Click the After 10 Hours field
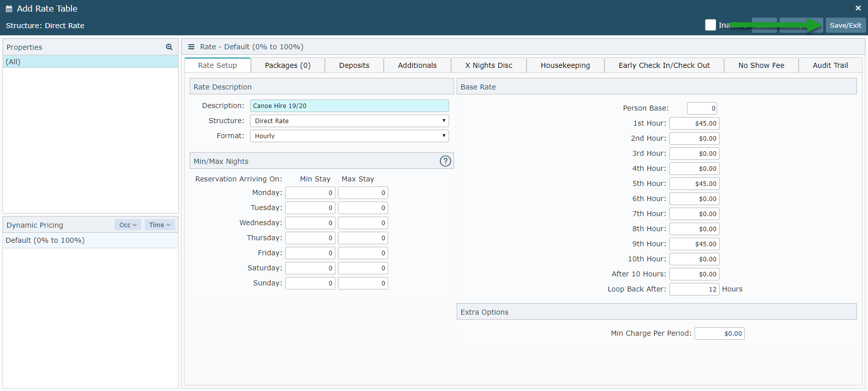Viewport: 868px width, 391px height. click(694, 274)
